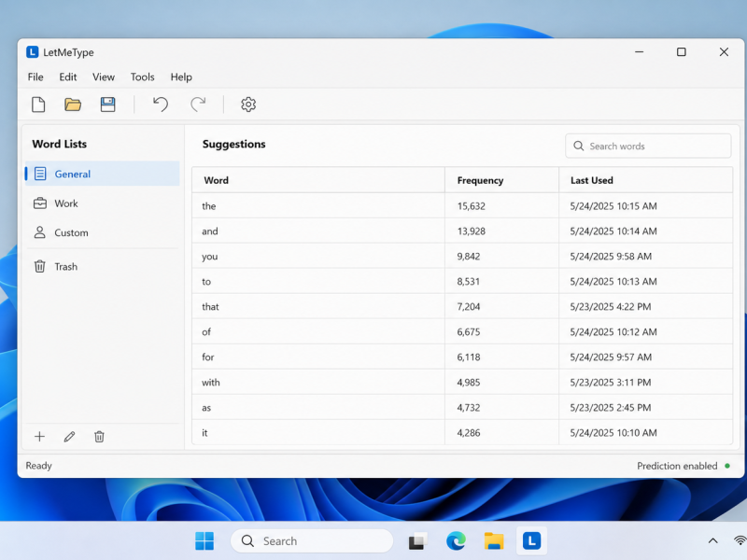Click the taskbar Search box

(x=312, y=541)
